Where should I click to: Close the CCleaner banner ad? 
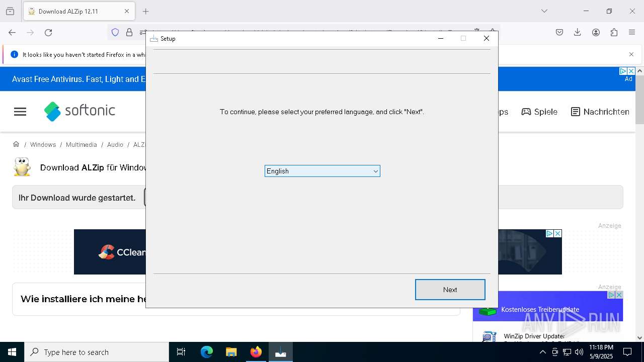[x=557, y=234]
